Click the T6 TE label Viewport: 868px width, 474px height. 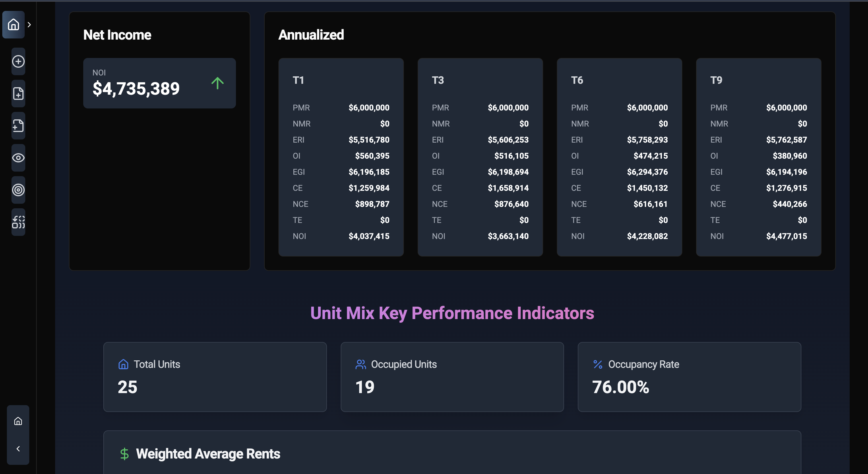[576, 220]
